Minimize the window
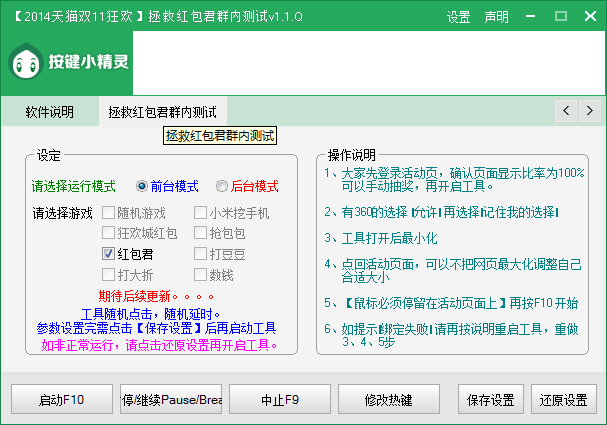The height and width of the screenshot is (425, 607). click(x=531, y=17)
